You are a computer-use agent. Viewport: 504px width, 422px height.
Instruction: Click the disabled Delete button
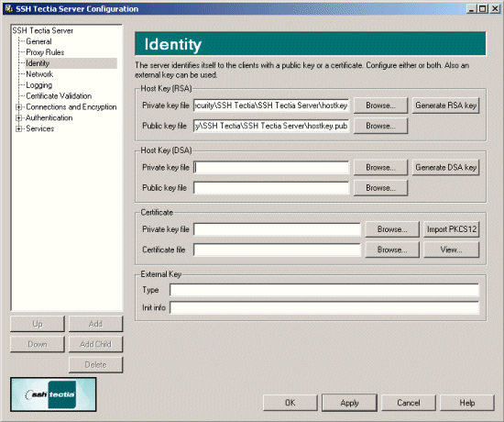(96, 365)
